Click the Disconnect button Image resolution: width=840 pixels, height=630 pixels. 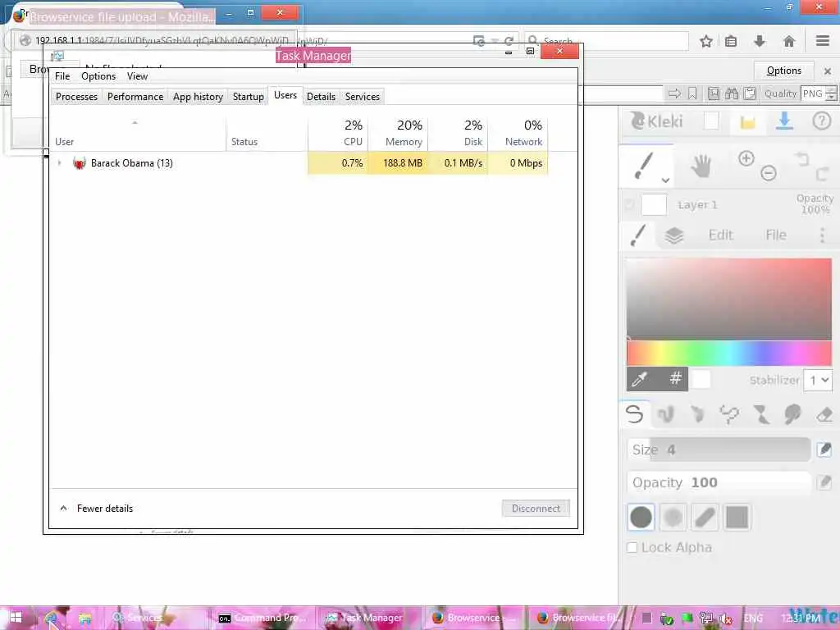pyautogui.click(x=536, y=508)
